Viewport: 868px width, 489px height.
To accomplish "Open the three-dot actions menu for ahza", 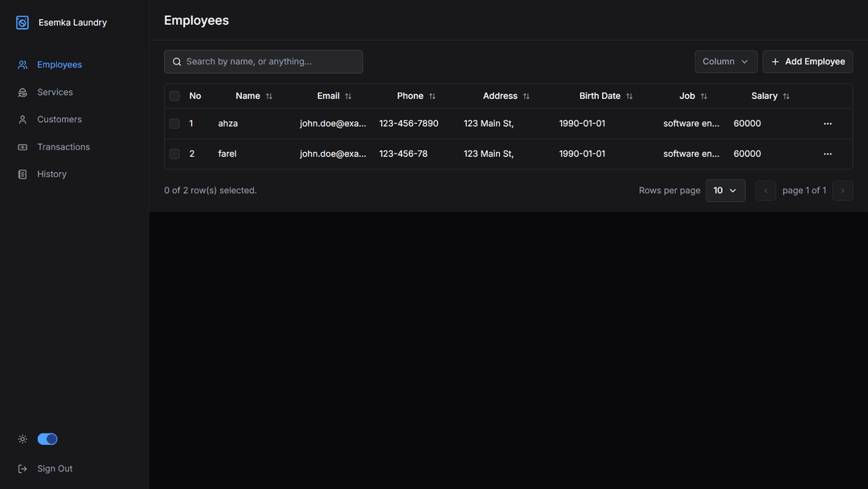I will click(827, 124).
